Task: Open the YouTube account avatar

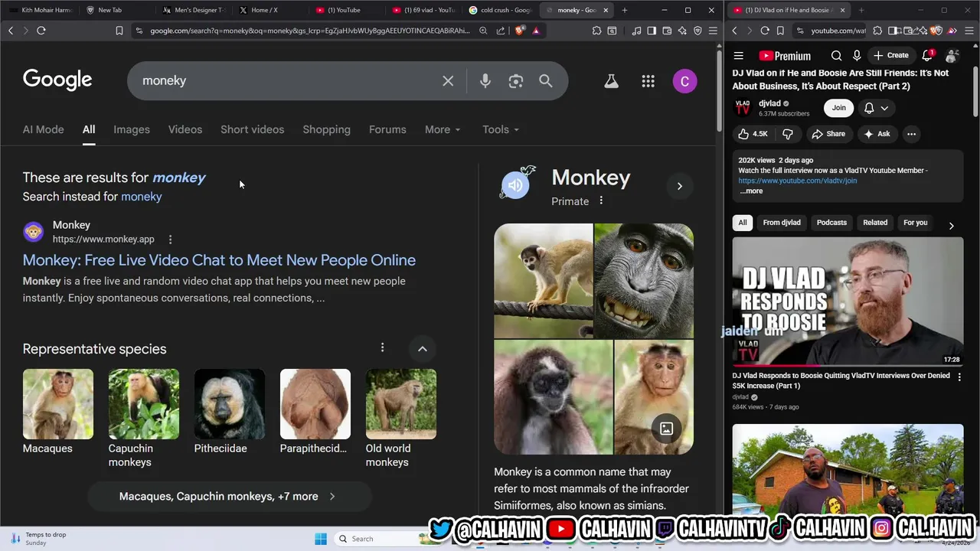Action: pos(952,56)
